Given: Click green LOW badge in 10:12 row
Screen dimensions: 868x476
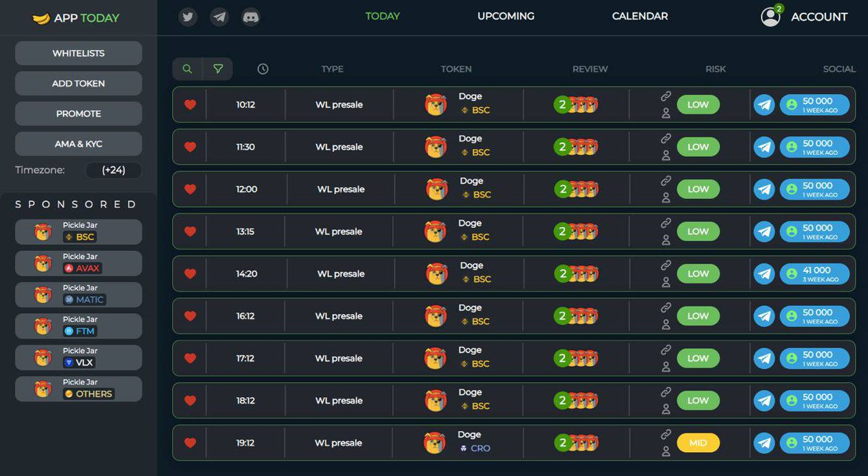Looking at the screenshot, I should pos(698,105).
